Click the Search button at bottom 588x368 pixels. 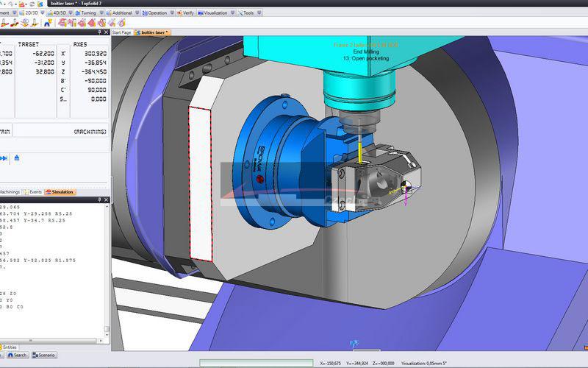pyautogui.click(x=19, y=355)
